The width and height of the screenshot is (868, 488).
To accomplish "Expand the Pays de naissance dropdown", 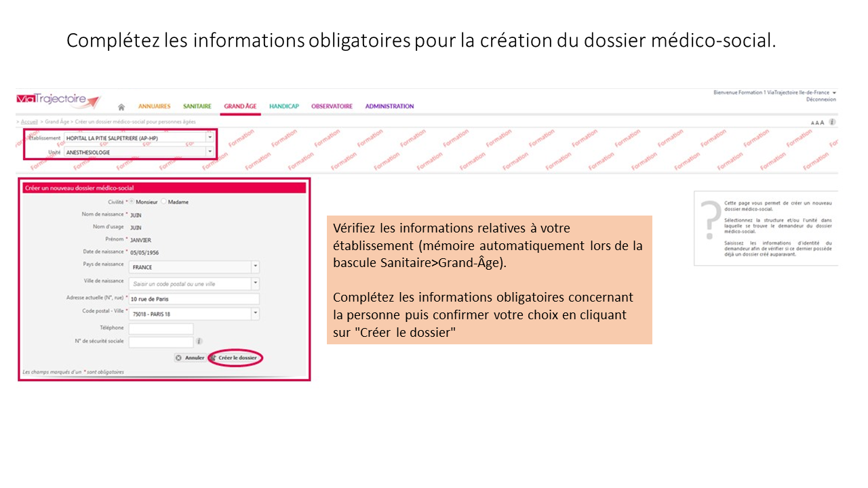I will point(255,267).
